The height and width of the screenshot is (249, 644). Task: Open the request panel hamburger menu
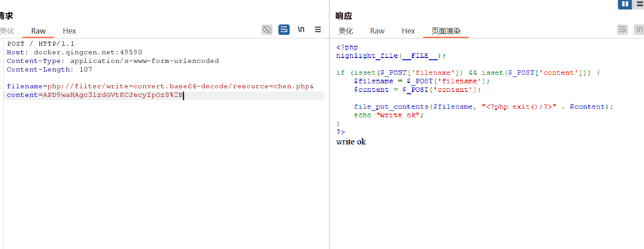click(x=318, y=29)
